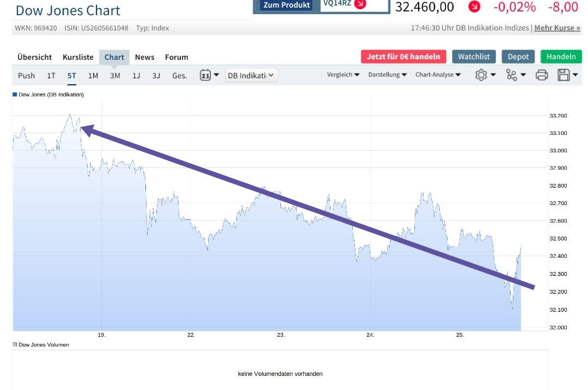The width and height of the screenshot is (588, 390).
Task: Click the -8,00 change value
Action: [x=563, y=7]
